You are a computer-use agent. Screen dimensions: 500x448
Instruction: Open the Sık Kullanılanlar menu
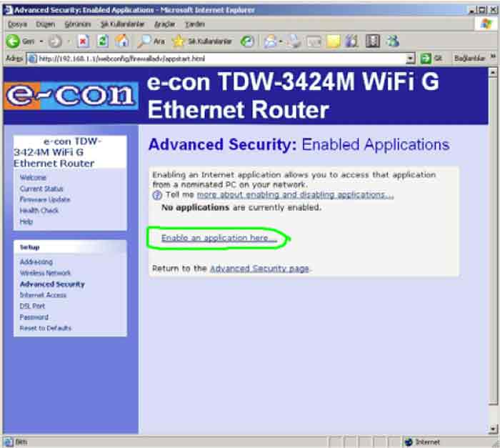pos(123,24)
